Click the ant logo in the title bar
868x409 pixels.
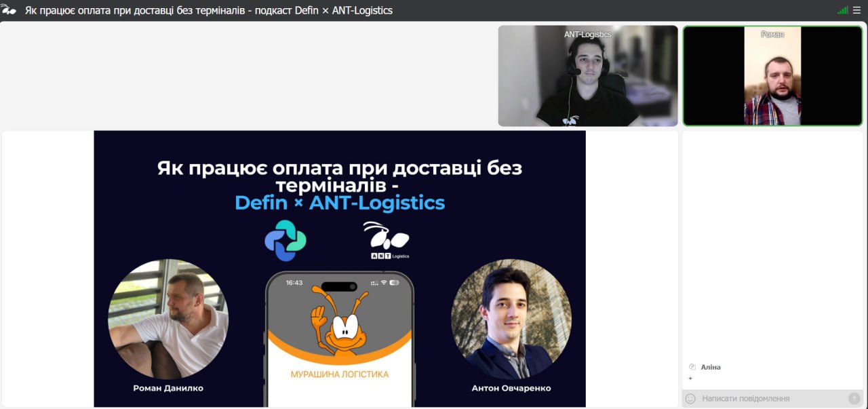point(9,10)
